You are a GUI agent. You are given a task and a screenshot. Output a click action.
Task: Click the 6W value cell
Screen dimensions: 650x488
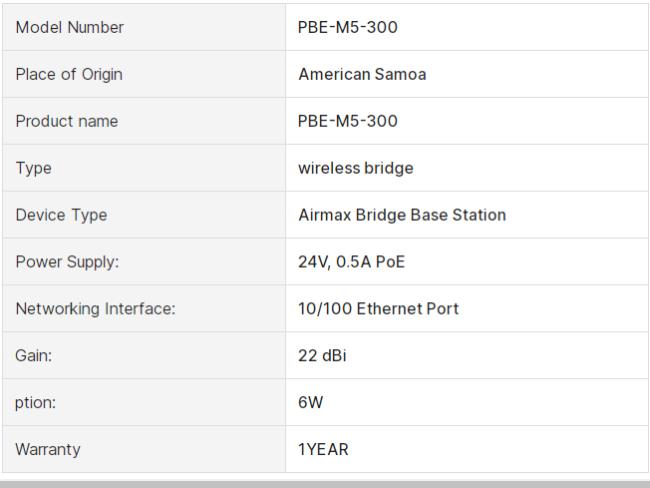(467, 402)
